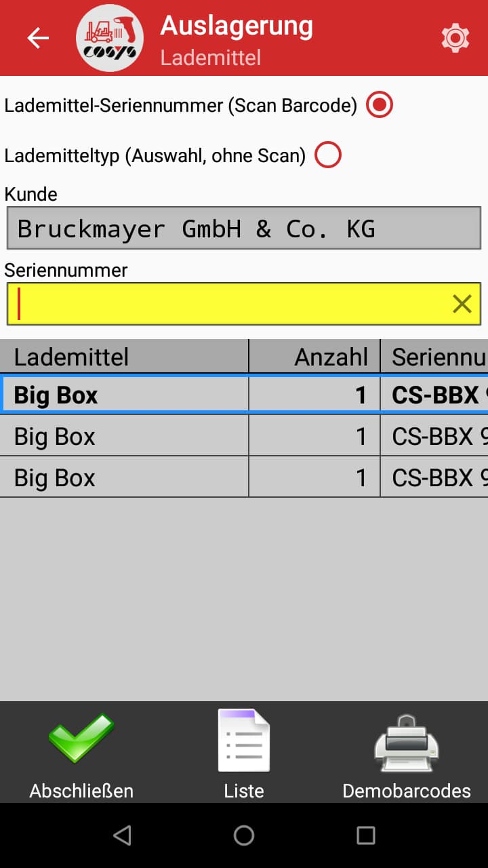Click the COSYS logo in the header

(110, 38)
